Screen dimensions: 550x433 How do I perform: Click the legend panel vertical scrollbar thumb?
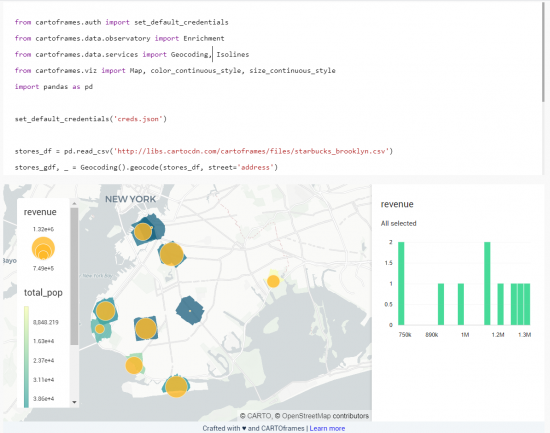click(x=74, y=277)
